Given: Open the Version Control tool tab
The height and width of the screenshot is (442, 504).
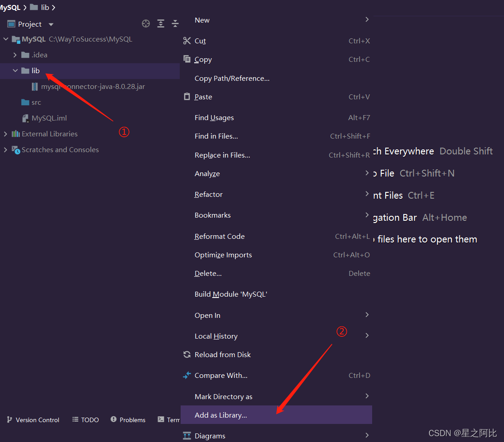Looking at the screenshot, I should coord(33,420).
